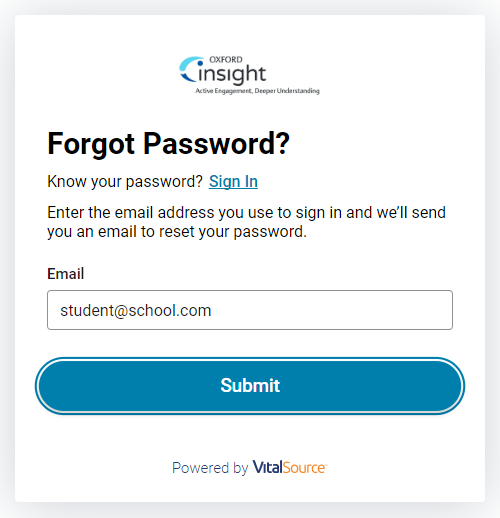Click the blue Submit button
Screen dimensions: 500x518
250,386
